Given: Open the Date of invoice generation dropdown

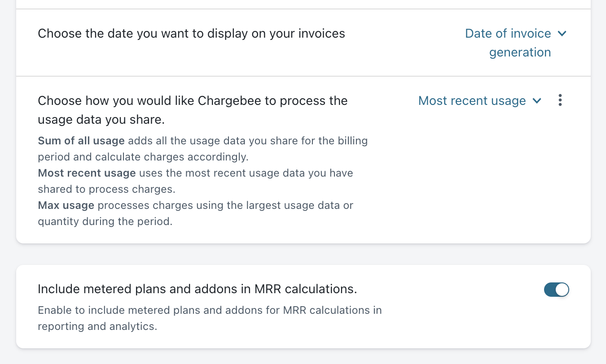Looking at the screenshot, I should pos(508,34).
